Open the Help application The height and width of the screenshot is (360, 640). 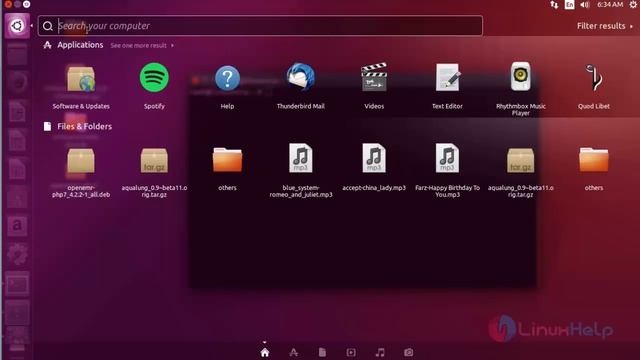click(227, 78)
